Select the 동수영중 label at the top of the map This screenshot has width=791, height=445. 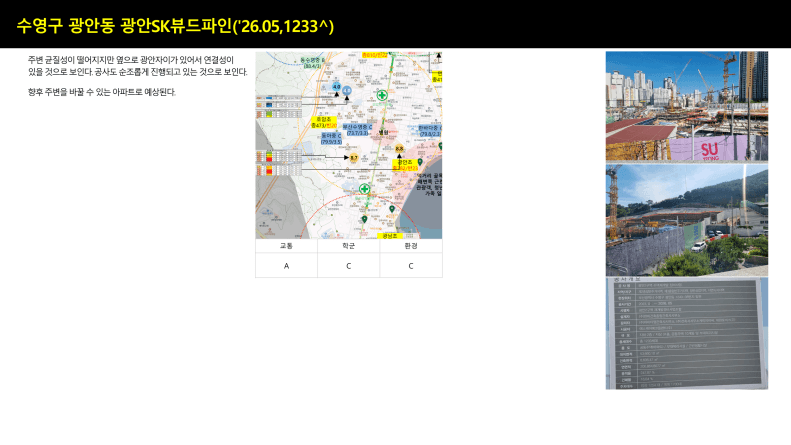coord(313,63)
